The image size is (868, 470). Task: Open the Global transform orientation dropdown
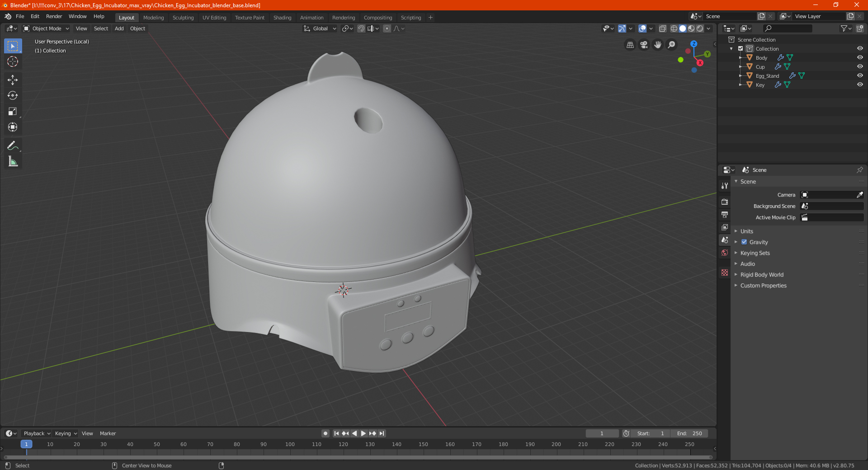pos(320,28)
